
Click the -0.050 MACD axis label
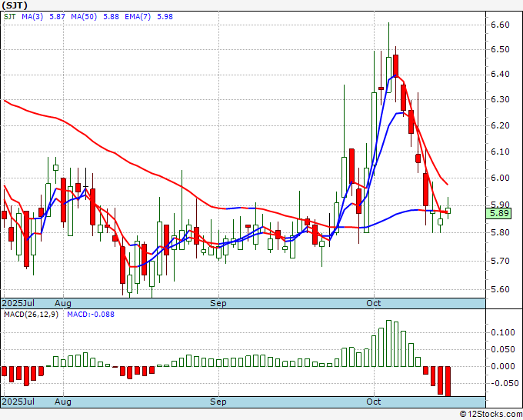(501, 383)
